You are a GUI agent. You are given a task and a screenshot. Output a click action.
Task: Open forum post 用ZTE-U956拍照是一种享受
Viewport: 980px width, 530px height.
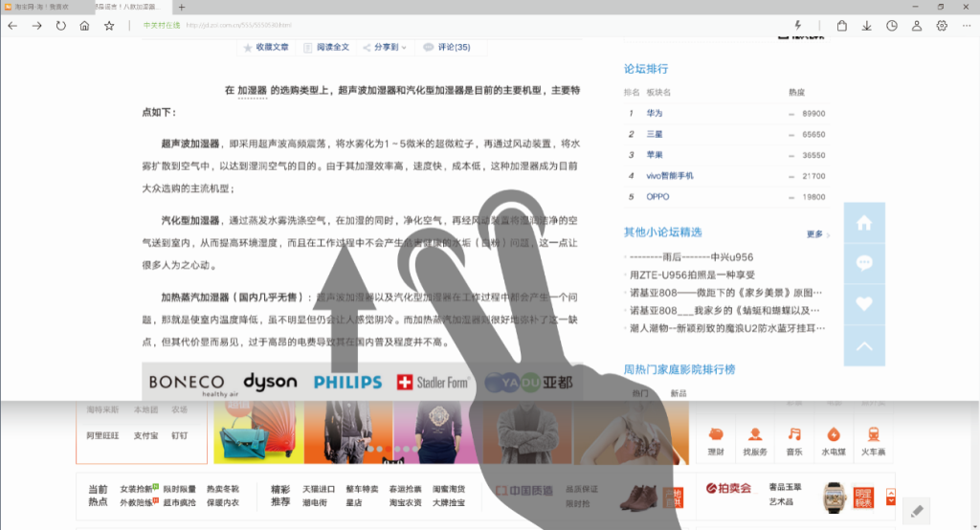(692, 275)
